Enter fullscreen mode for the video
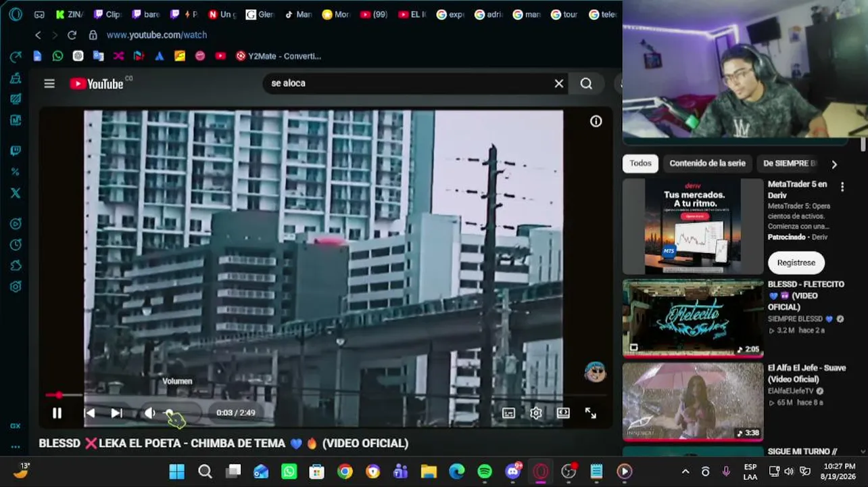This screenshot has height=487, width=868. (590, 413)
